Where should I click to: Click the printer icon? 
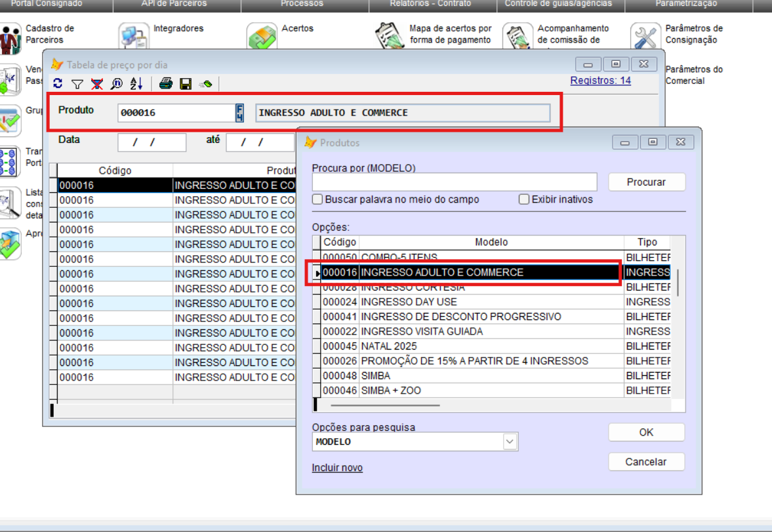click(166, 83)
